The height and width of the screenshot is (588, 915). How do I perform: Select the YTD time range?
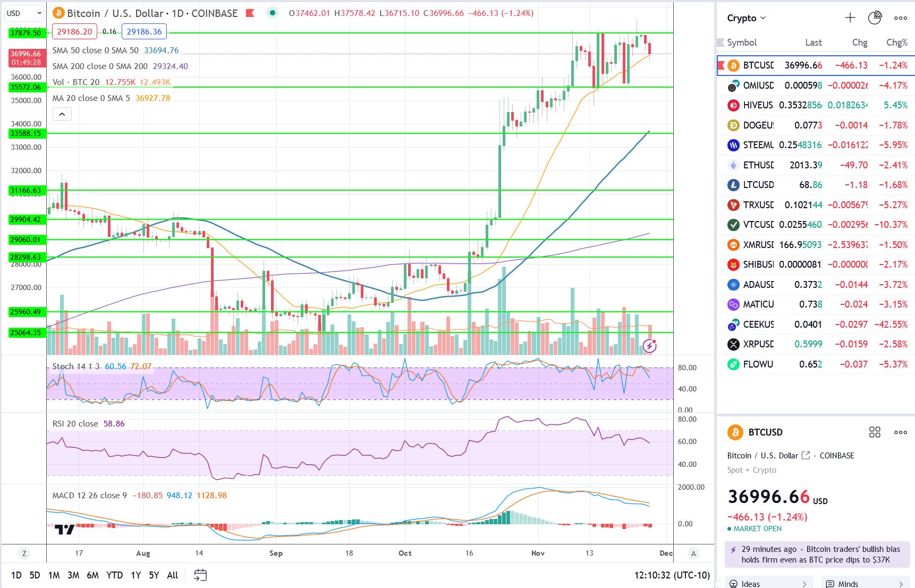(114, 575)
